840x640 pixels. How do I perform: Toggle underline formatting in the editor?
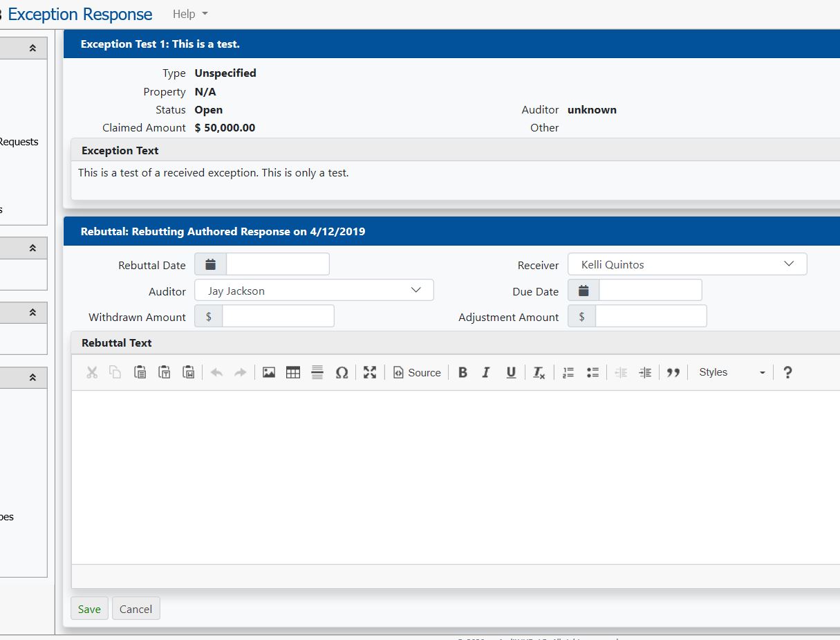[x=511, y=372]
